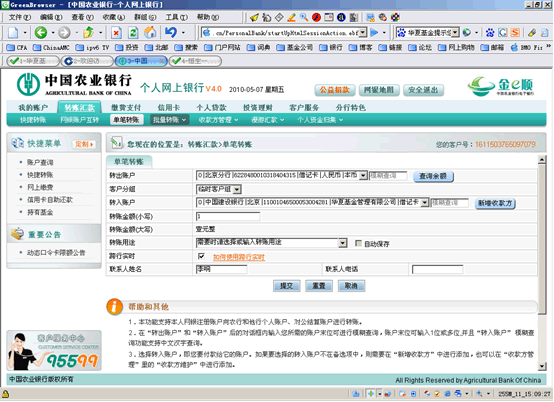This screenshot has height=402, width=554.
Task: Click the Baidu paw icon right of search engine arrow
Action: (x=490, y=33)
